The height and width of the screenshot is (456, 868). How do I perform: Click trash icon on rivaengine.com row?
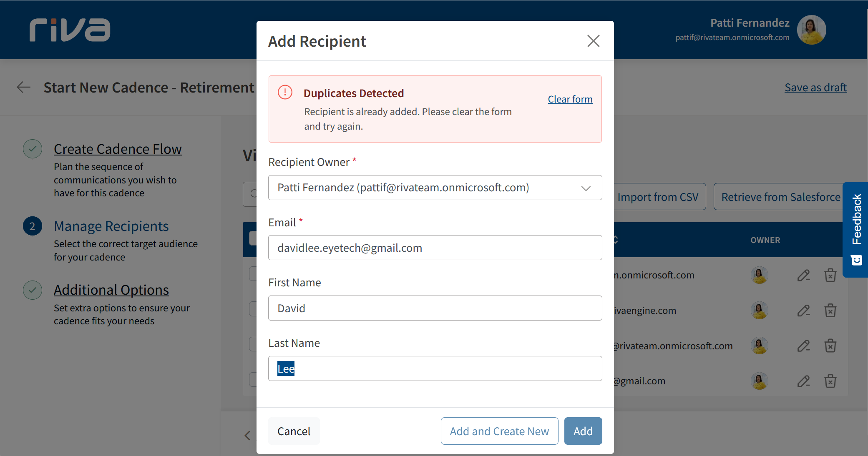tap(830, 311)
